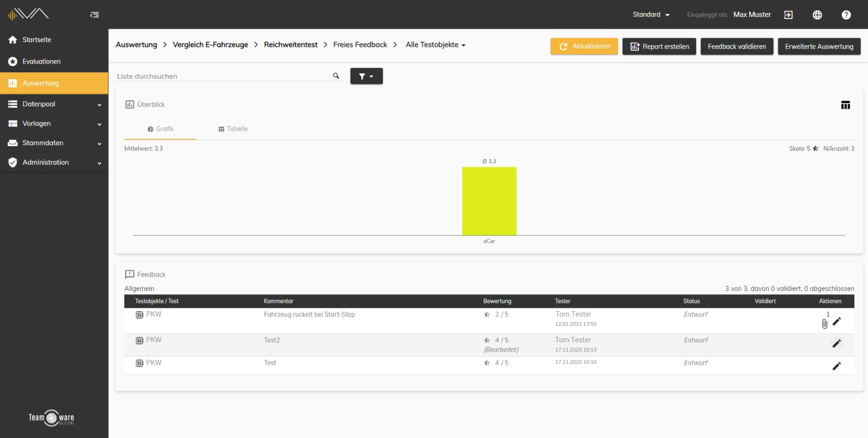Viewport: 868px width, 438px height.
Task: Edit the Test2 feedback entry
Action: point(837,343)
